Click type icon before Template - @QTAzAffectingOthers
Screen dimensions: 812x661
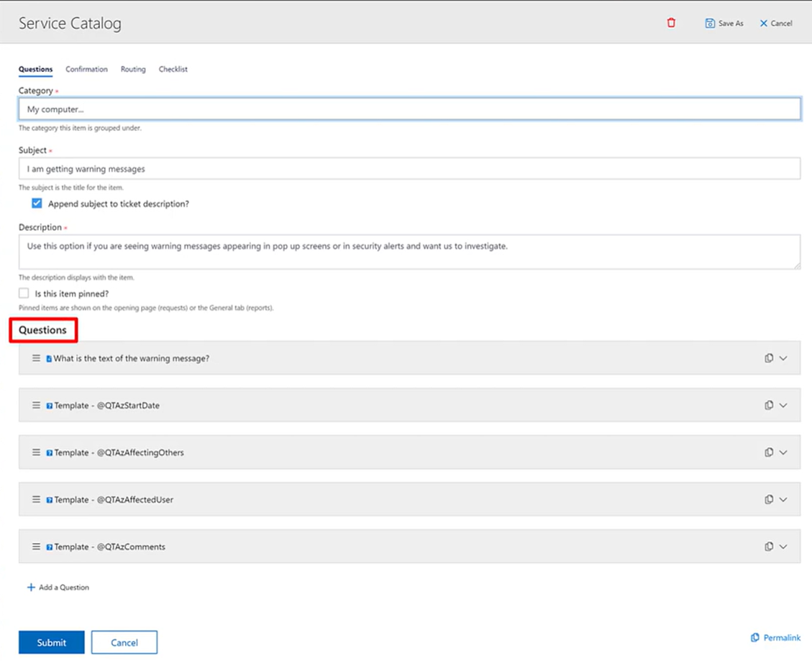[x=49, y=452]
